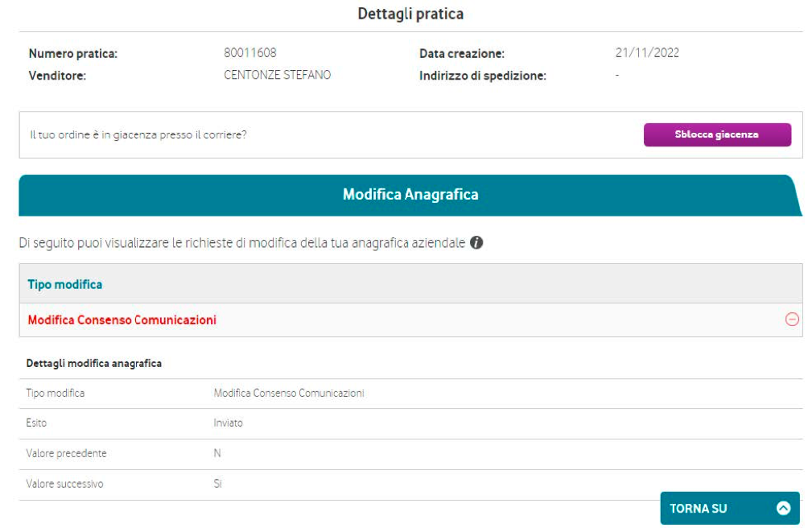This screenshot has height=532, width=808.
Task: Click the Numero pratica label
Action: click(x=73, y=54)
